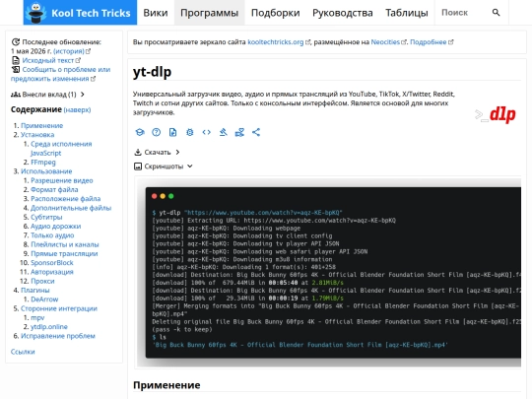Jump to SponsorBlock section
532x399 pixels.
(52, 263)
